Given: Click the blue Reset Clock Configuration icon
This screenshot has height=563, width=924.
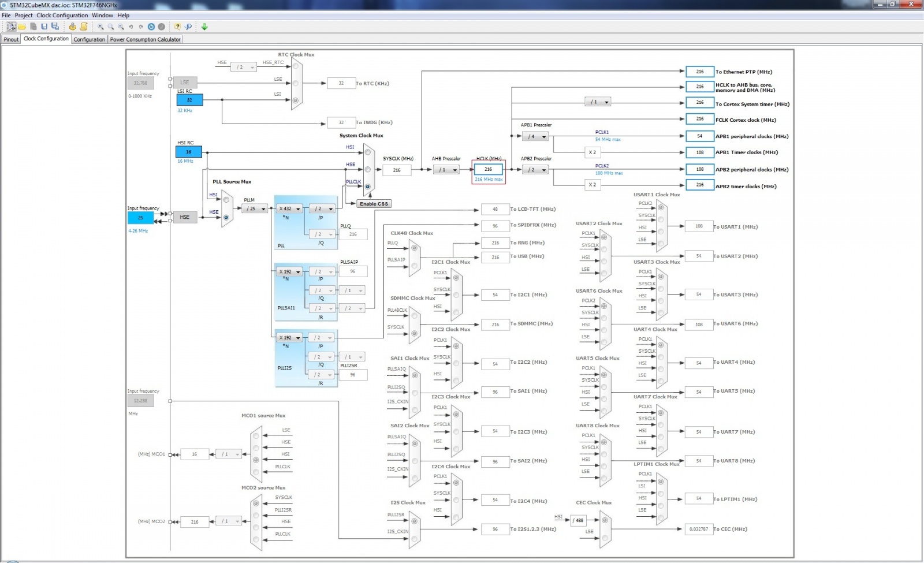Looking at the screenshot, I should [151, 27].
